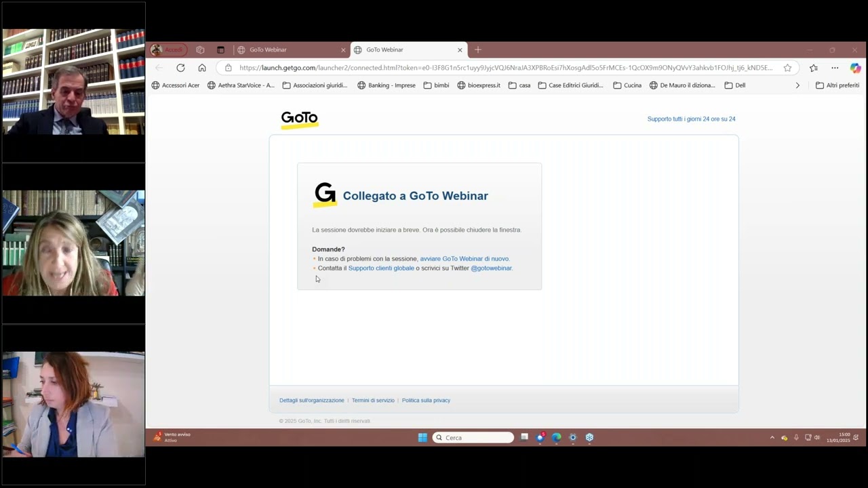Expand the Dell bookmark folder
Screen dimensions: 868x488
coord(735,85)
